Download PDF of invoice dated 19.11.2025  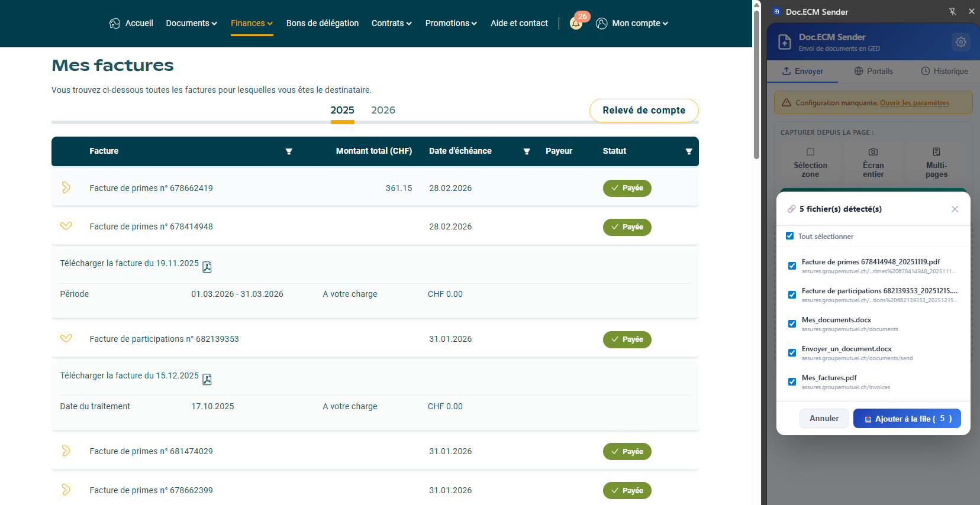click(x=207, y=267)
